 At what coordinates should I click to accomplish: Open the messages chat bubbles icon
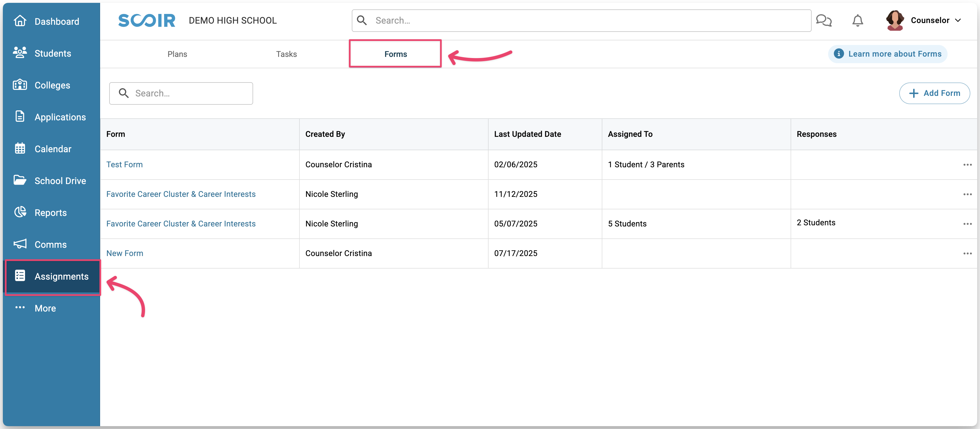824,20
